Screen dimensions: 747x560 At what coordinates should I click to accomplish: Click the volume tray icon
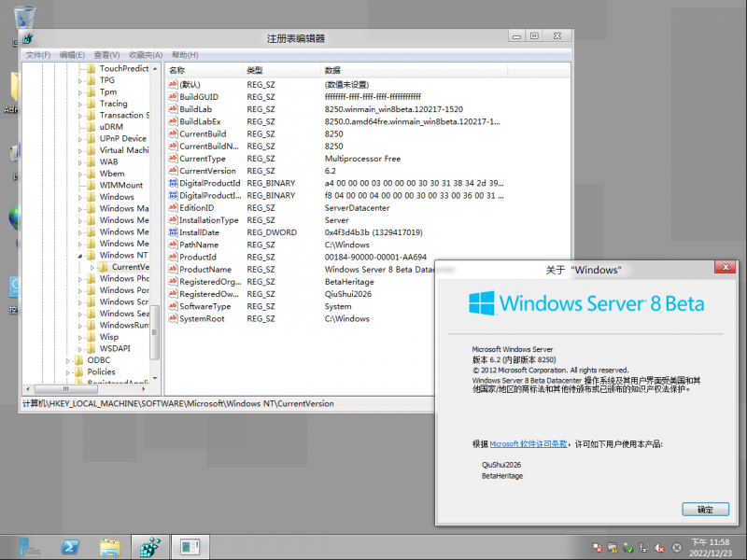pyautogui.click(x=660, y=548)
